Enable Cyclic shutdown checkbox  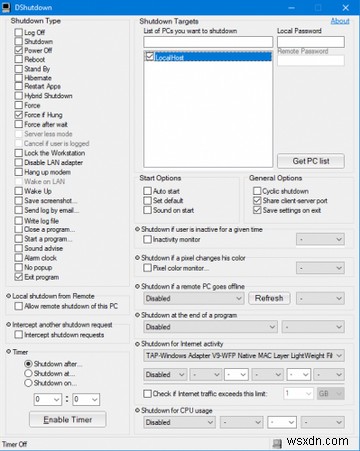[x=257, y=191]
